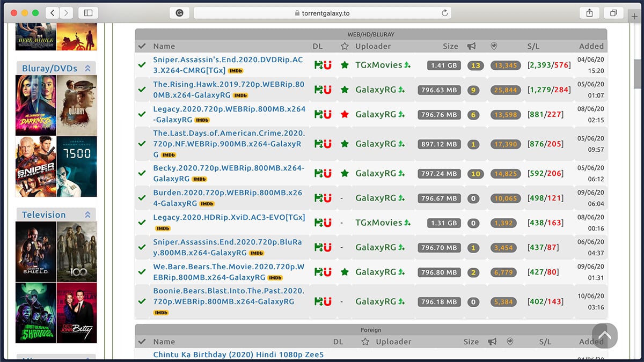Open red magnet link for Legacy.2020.720p.WEBRip
Image resolution: width=644 pixels, height=362 pixels.
tap(327, 114)
